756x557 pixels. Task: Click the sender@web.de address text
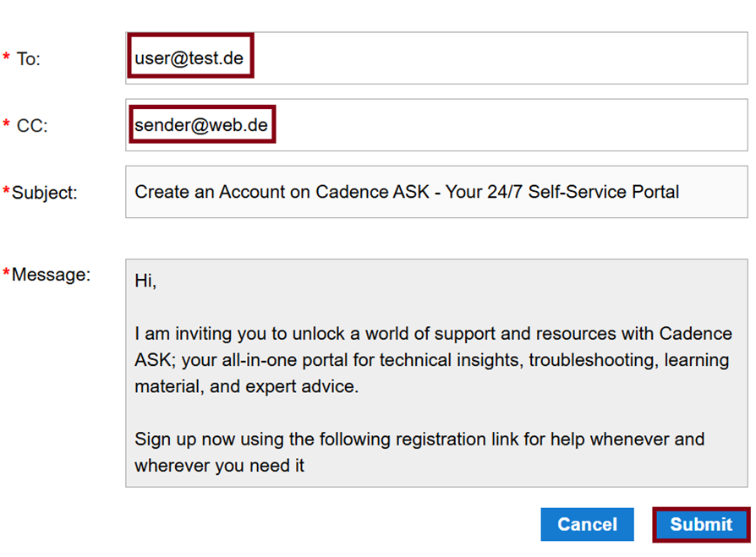(x=201, y=126)
